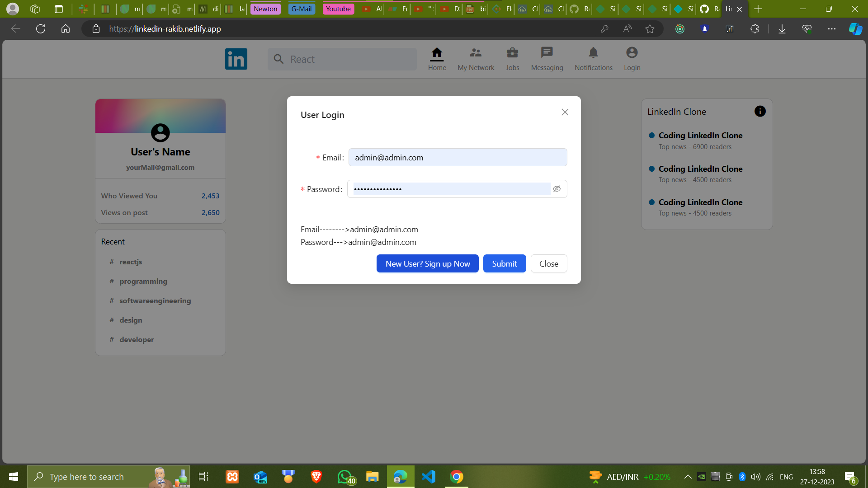Open the Jobs section
Image resolution: width=868 pixels, height=488 pixels.
click(512, 59)
